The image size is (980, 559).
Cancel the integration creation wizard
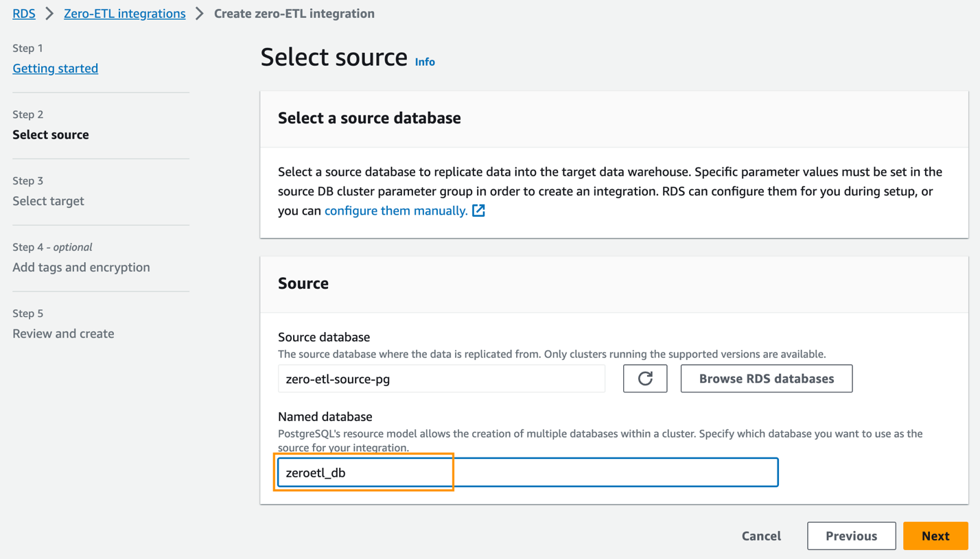point(761,536)
